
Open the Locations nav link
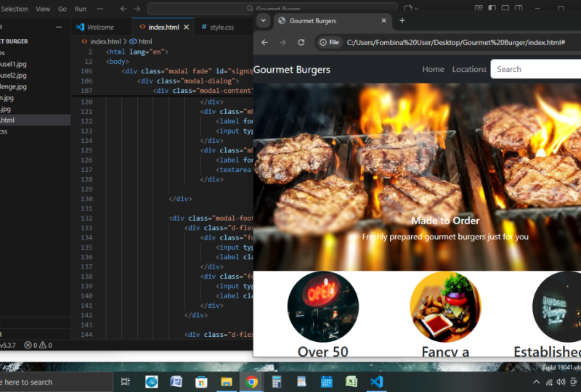[x=469, y=69]
